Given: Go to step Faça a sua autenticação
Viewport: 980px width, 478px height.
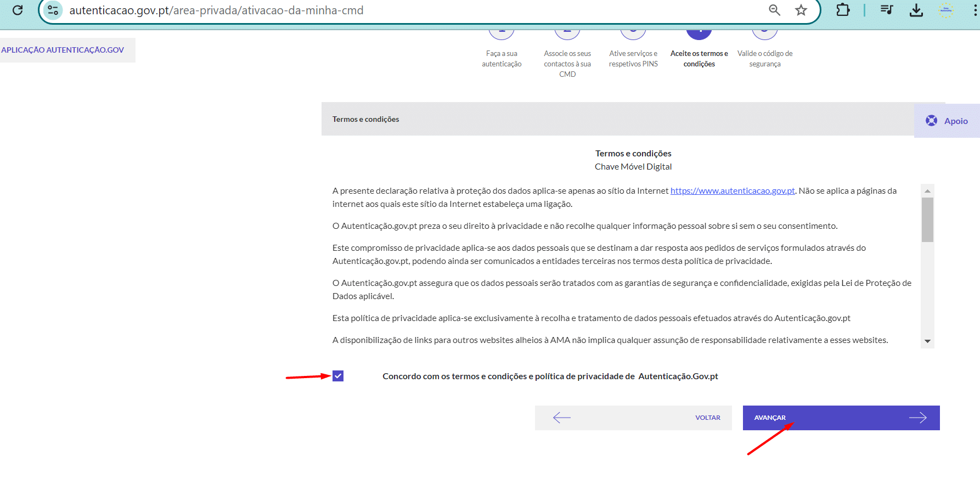Looking at the screenshot, I should click(x=502, y=59).
